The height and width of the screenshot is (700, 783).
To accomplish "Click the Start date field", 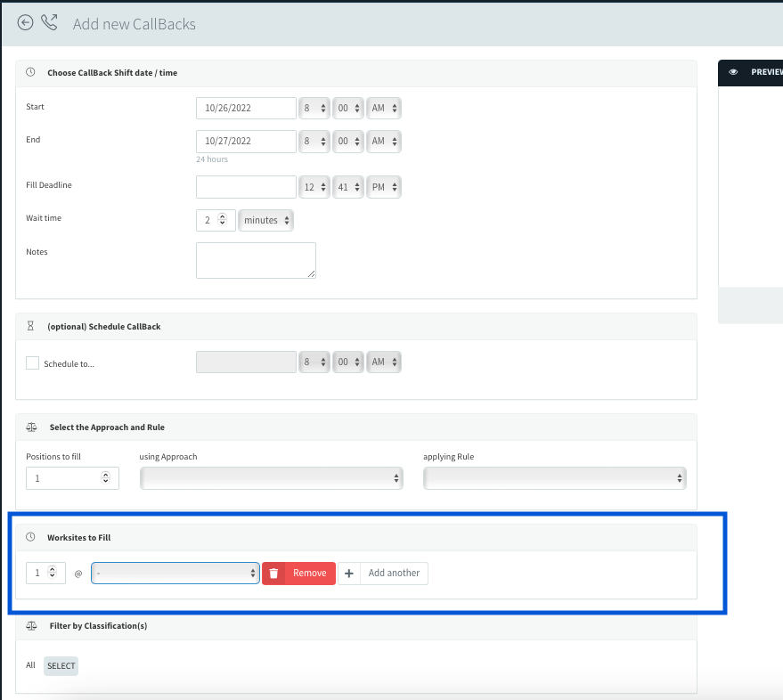I will 246,108.
